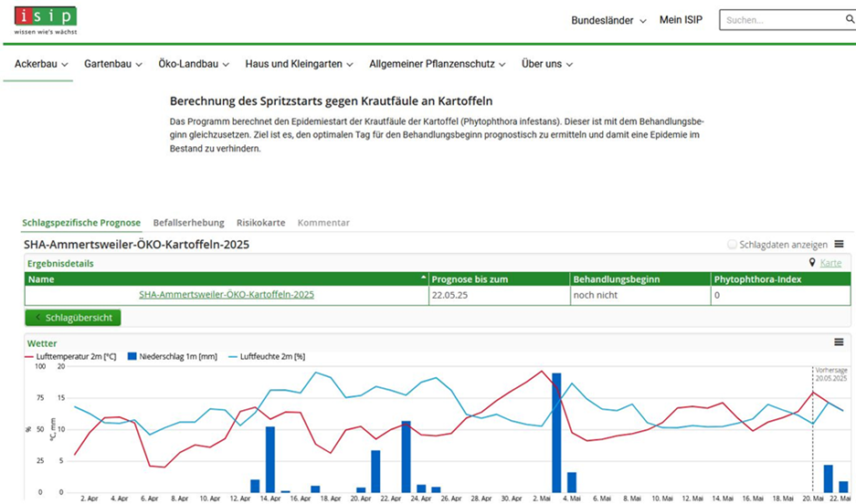Expand the Bundesländer dropdown
The width and height of the screenshot is (856, 504).
click(x=608, y=20)
